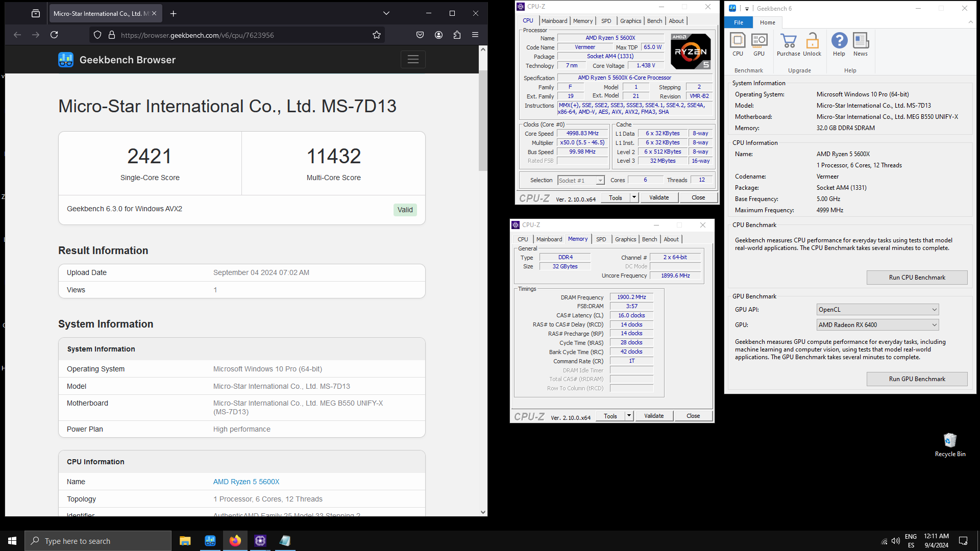
Task: Open Geekbench quick access toolbar dropdown
Action: (x=747, y=9)
